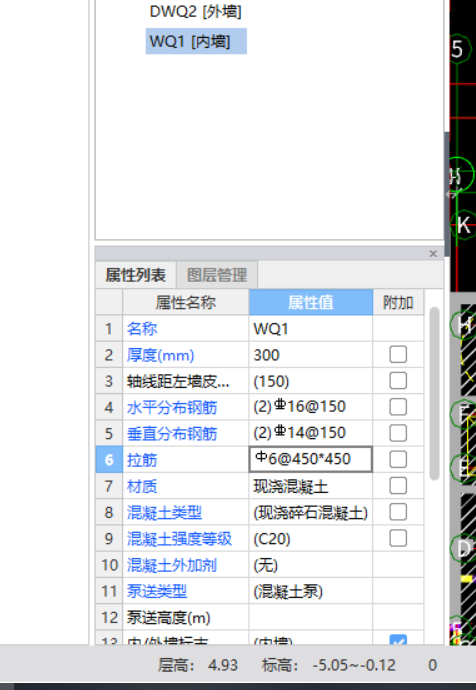Click the 混凝土强度等级 value (C20)
This screenshot has height=690, width=476.
coord(311,539)
